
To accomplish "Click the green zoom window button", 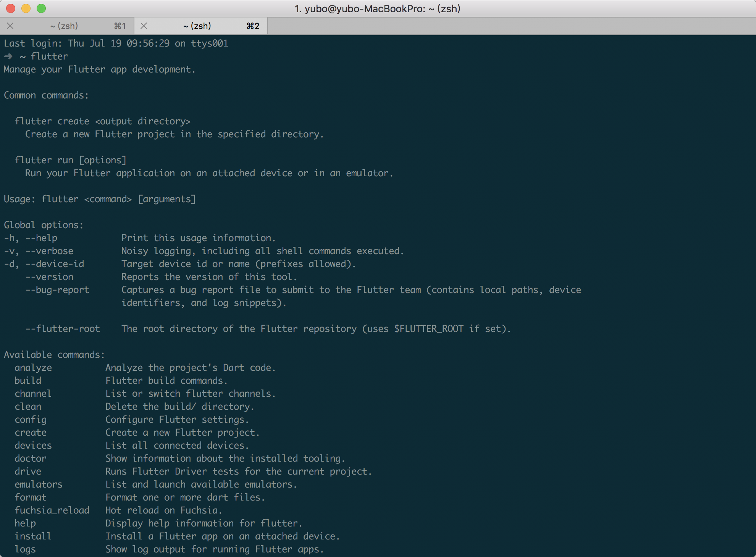I will [41, 8].
